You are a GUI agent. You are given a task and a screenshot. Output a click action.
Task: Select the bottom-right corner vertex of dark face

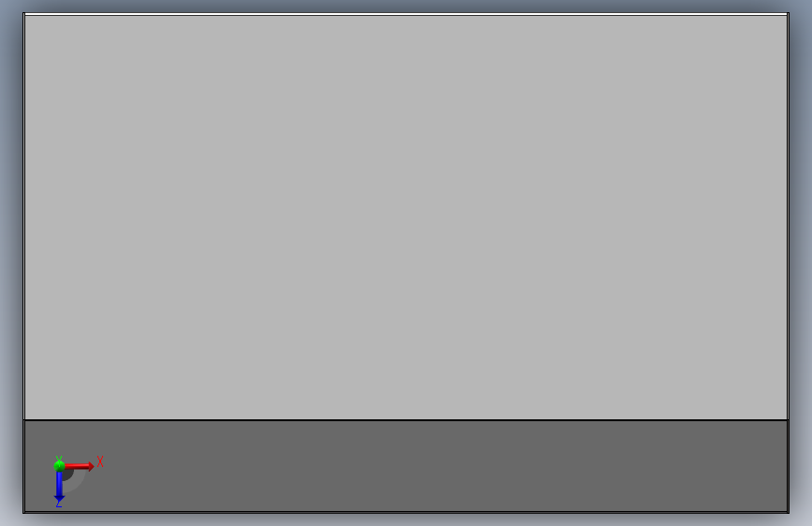point(788,512)
